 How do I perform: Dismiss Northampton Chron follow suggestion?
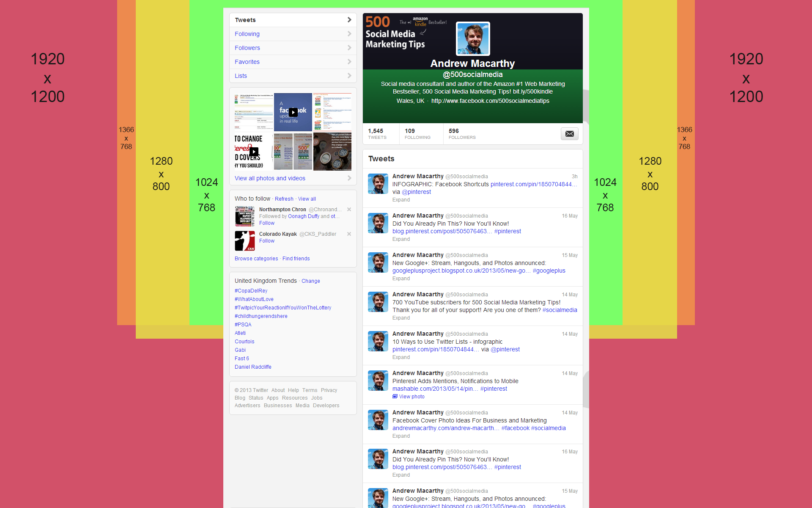coord(349,210)
